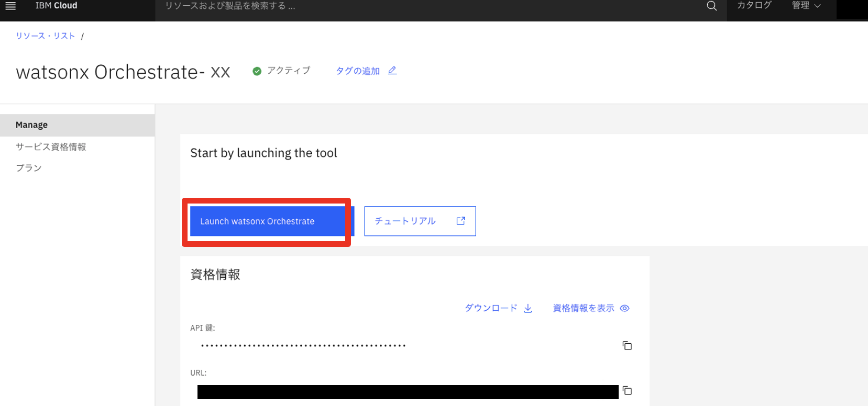Open the hamburger navigation menu
The image size is (868, 406).
click(x=10, y=6)
